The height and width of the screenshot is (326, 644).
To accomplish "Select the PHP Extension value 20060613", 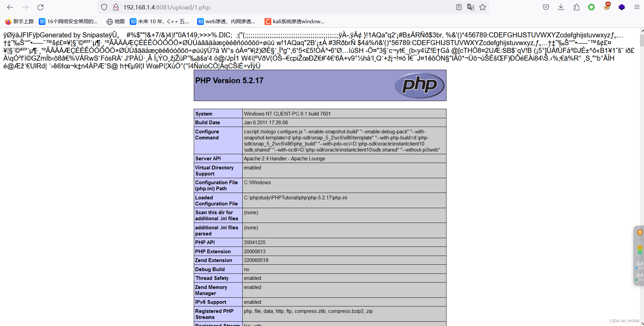I will pos(255,252).
